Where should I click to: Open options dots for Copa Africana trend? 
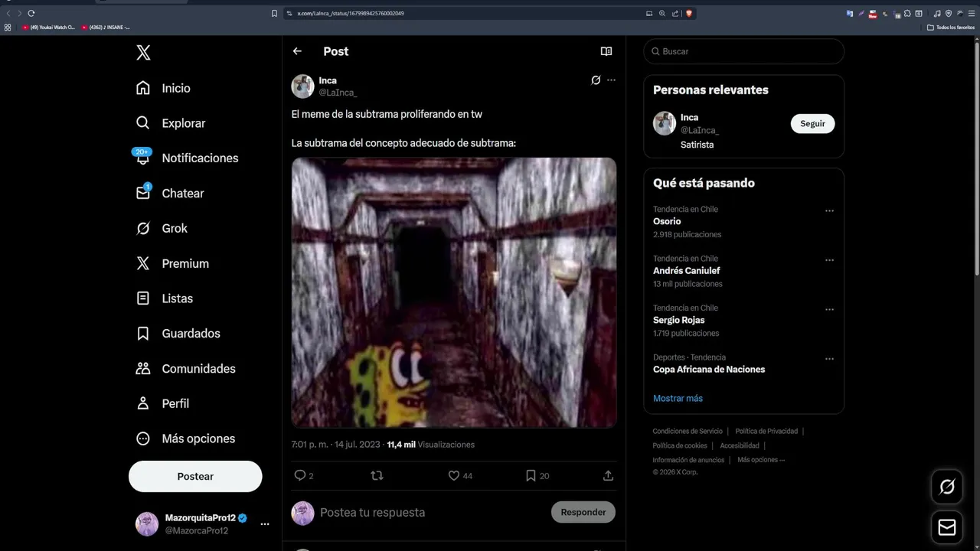click(x=829, y=358)
